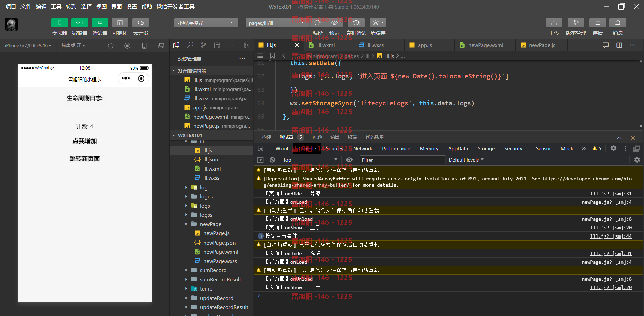Tap the simulator capsule menu dots
Viewport: 644px width, 316px height.
pos(126,78)
